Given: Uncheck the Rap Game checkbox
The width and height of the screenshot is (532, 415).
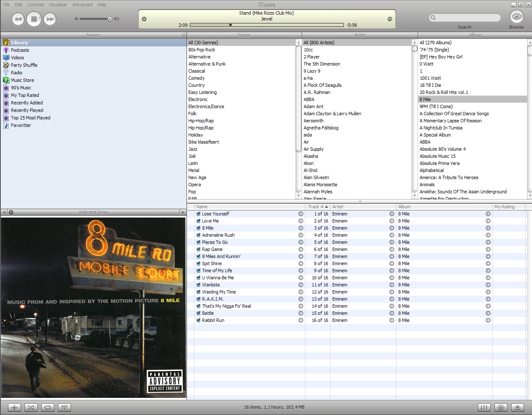Looking at the screenshot, I should point(199,249).
